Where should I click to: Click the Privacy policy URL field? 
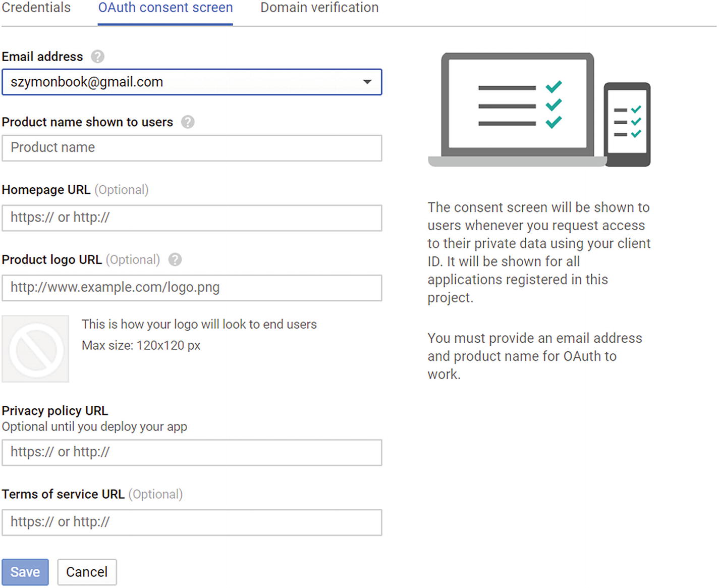192,452
